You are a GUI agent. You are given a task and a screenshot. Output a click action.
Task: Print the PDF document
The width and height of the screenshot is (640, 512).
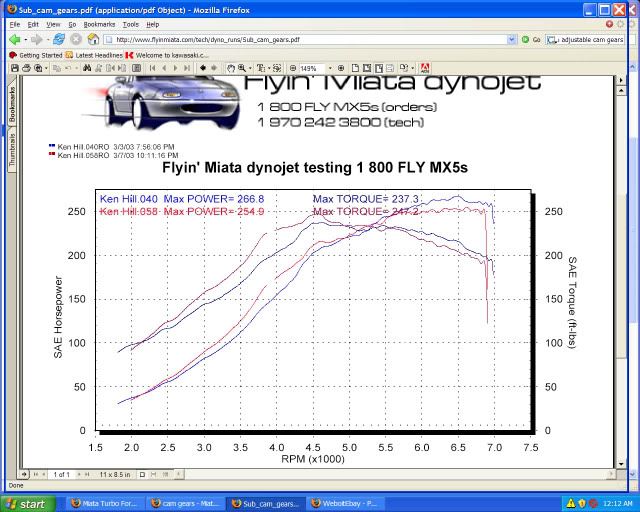(26, 68)
